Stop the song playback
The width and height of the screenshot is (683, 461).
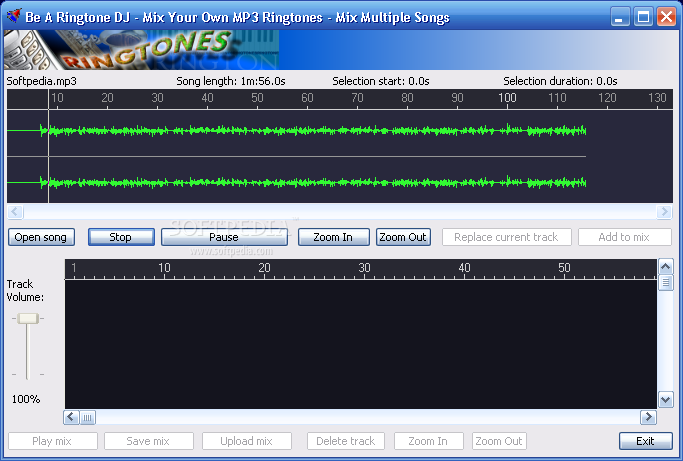pos(121,237)
